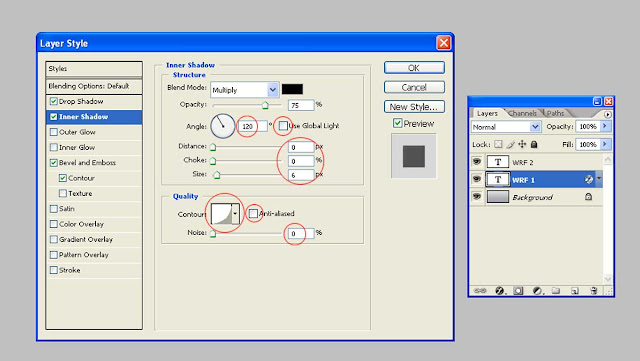Uncheck the Inner Shadow checkbox
Screen dimensions: 640x361
53,117
